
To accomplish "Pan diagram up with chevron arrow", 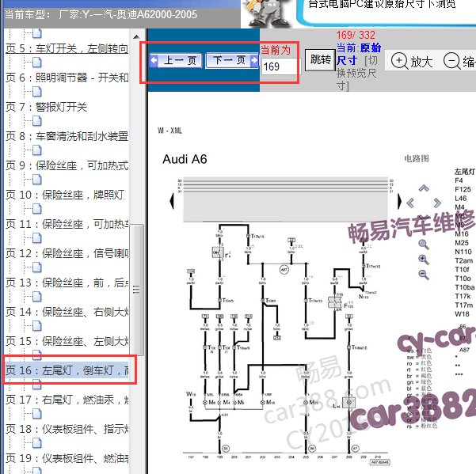I will (x=424, y=188).
